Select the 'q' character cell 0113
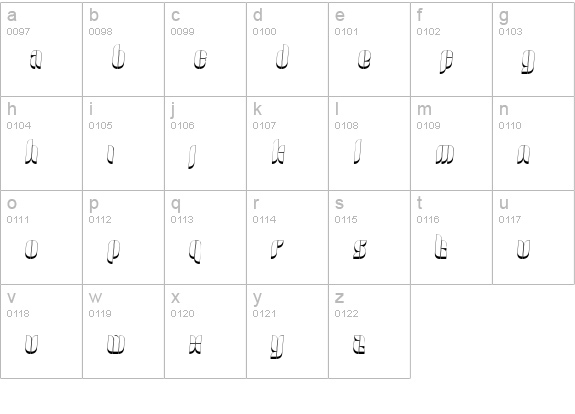The height and width of the screenshot is (414, 575). pyautogui.click(x=205, y=238)
